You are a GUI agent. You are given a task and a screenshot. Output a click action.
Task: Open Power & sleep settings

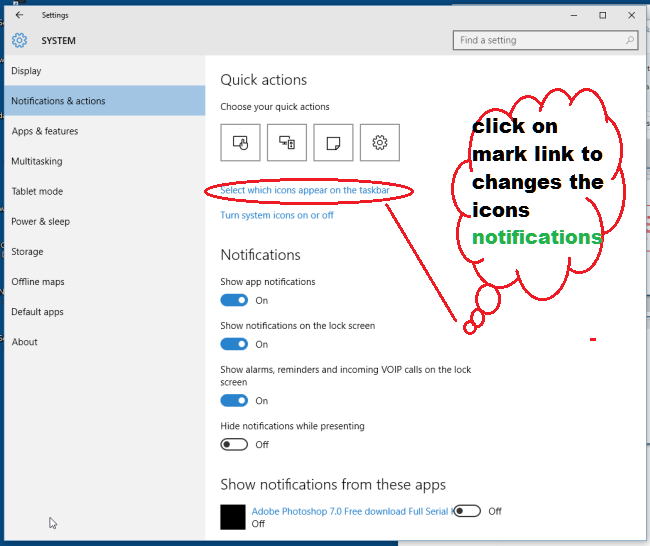104,221
